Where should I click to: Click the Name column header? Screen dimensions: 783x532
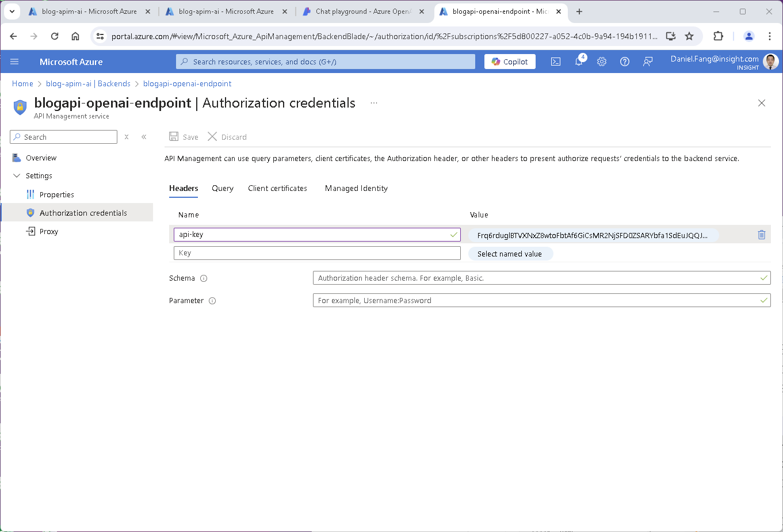[x=188, y=215]
